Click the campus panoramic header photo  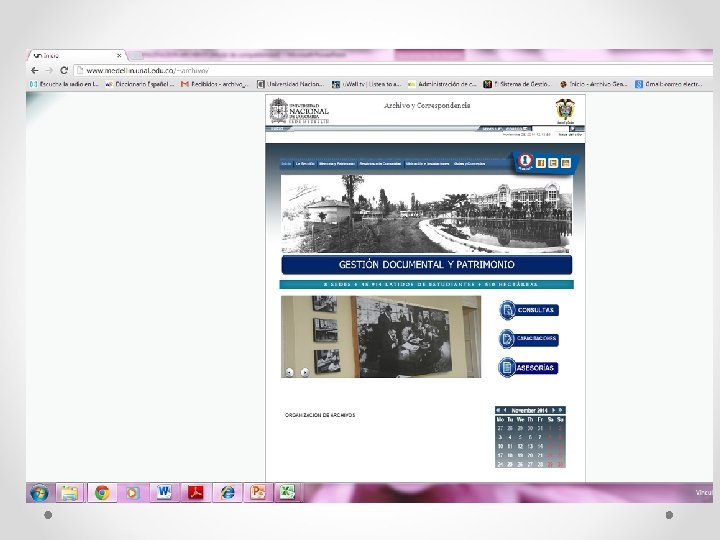(427, 214)
